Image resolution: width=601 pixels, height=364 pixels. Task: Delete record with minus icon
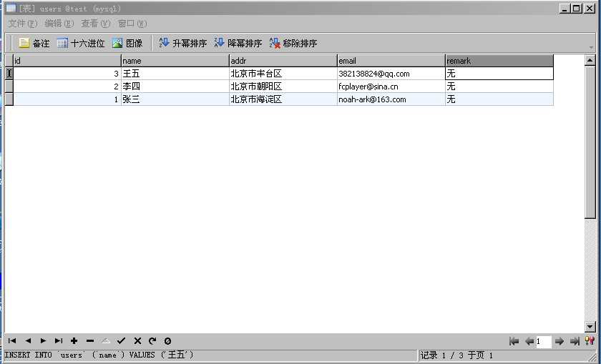coord(90,340)
